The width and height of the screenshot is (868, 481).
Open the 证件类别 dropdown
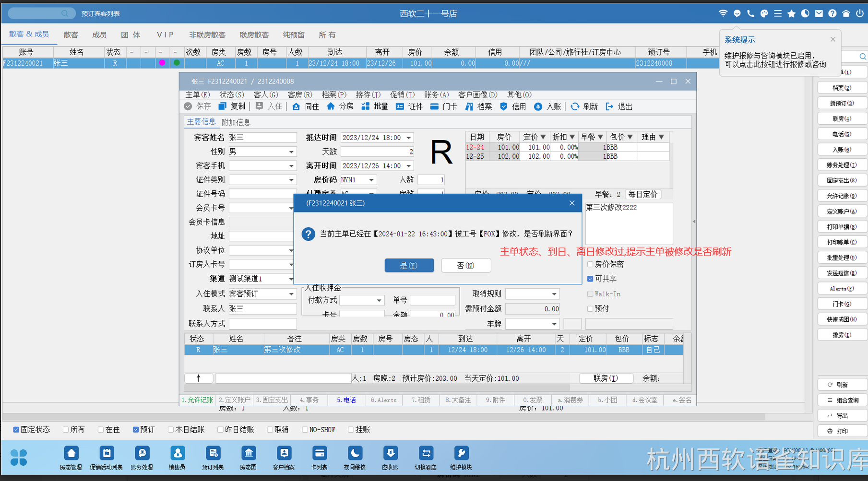click(291, 180)
